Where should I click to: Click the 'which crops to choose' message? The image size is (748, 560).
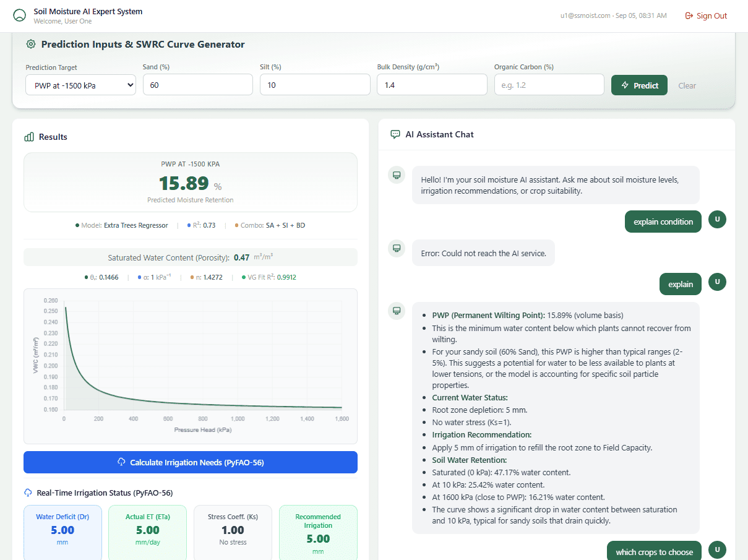click(x=654, y=551)
